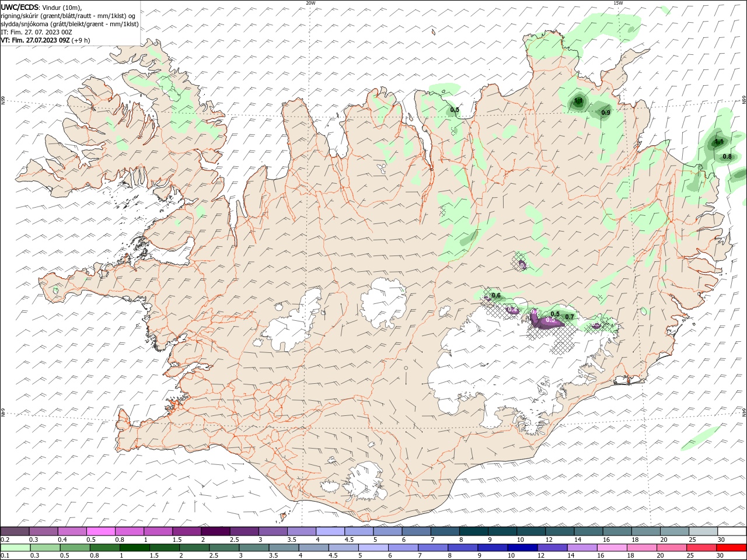Click the 20W longitude label

pyautogui.click(x=310, y=3)
